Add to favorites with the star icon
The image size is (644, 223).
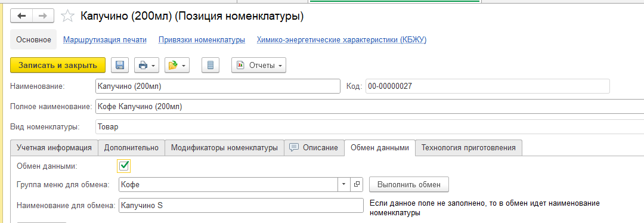(68, 16)
